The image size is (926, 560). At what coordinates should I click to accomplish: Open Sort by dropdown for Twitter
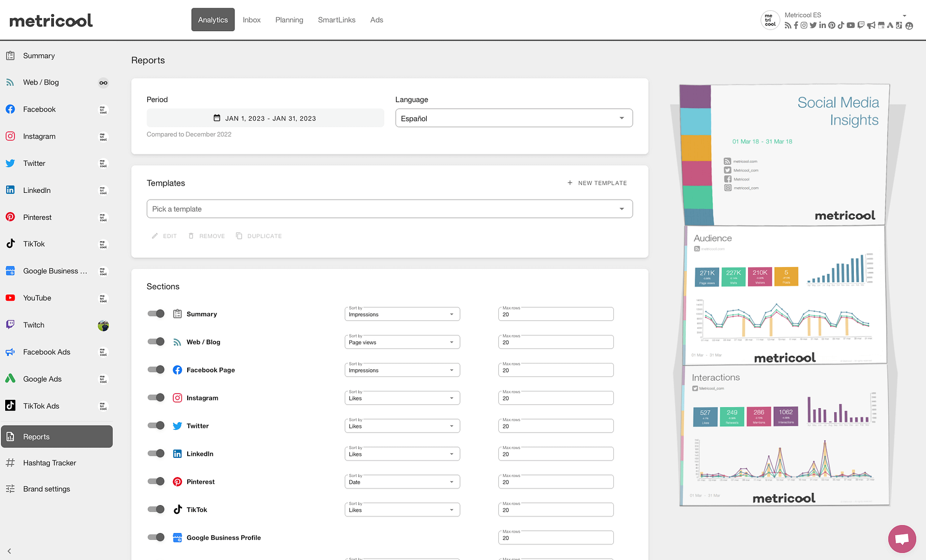pyautogui.click(x=402, y=426)
